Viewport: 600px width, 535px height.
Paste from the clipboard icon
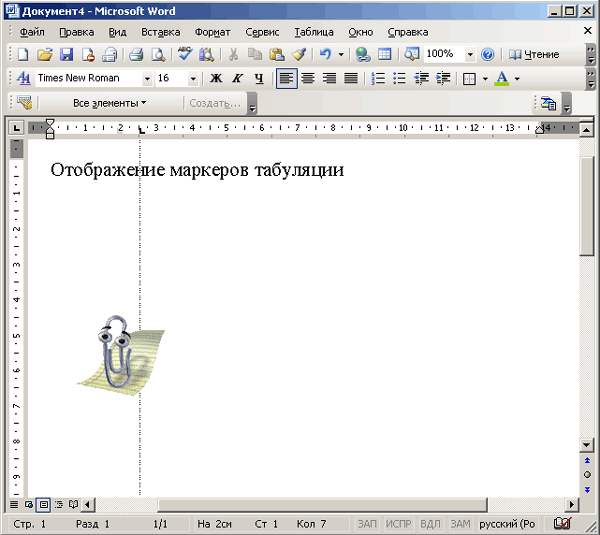coord(277,54)
